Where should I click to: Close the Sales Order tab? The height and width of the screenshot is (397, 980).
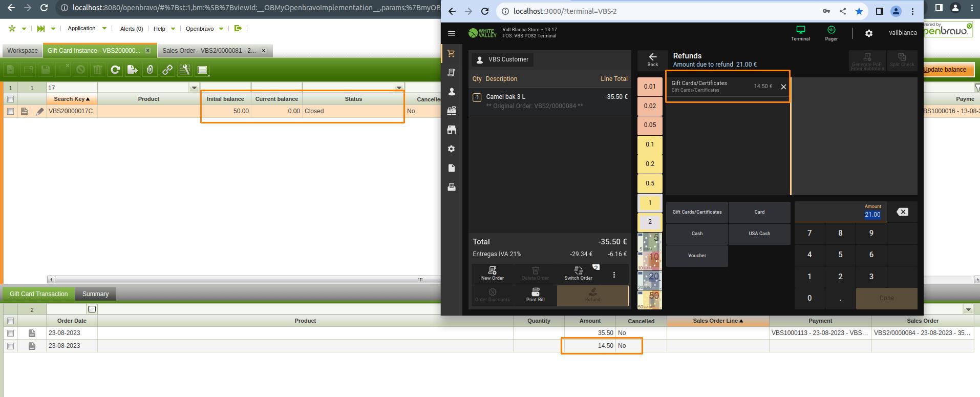pos(264,50)
